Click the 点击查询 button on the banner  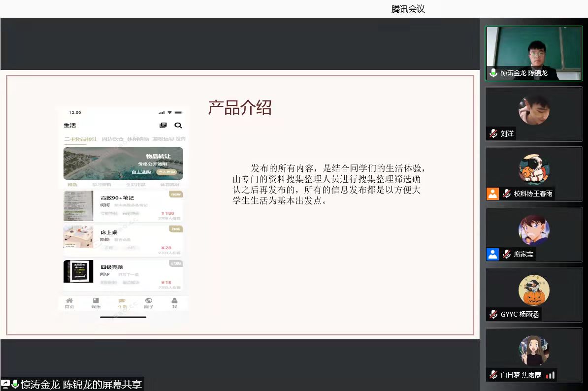click(166, 172)
